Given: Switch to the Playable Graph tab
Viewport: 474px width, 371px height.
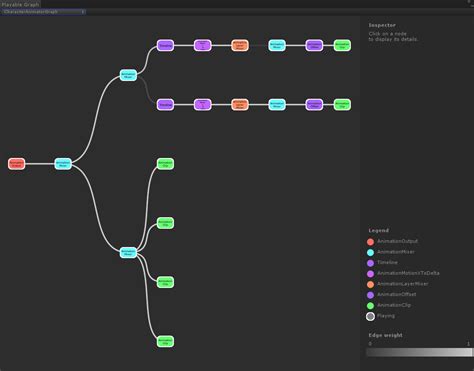Looking at the screenshot, I should point(20,4).
